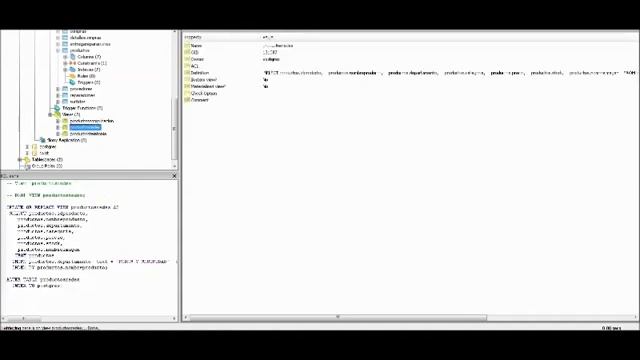Click the System view? property icon
640x360 pixels.
click(x=187, y=80)
